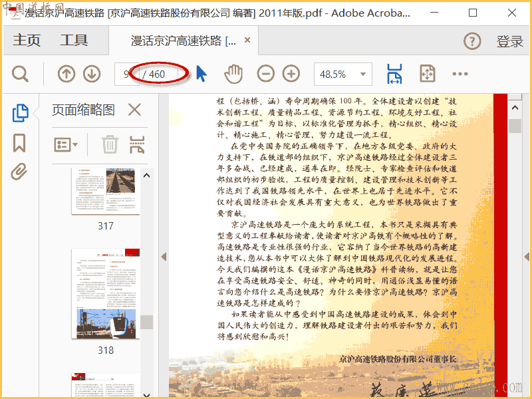The height and width of the screenshot is (399, 532).
Task: Click the 页面缩略图 panel title
Action: click(83, 110)
